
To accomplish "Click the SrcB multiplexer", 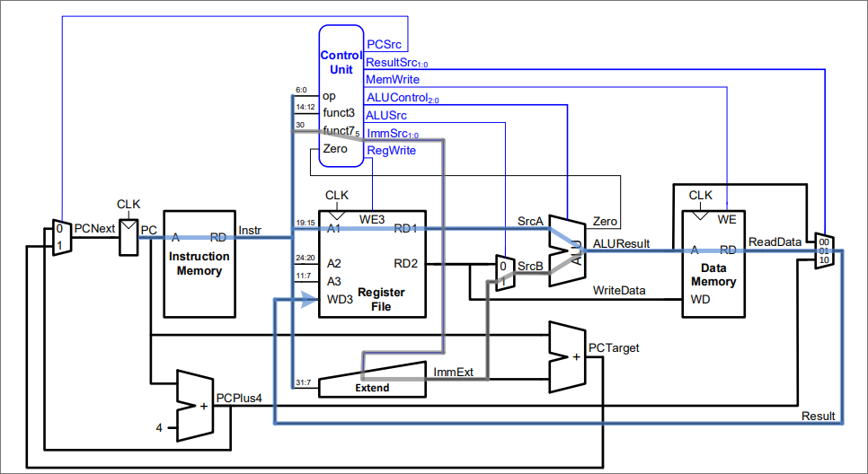I will click(505, 273).
